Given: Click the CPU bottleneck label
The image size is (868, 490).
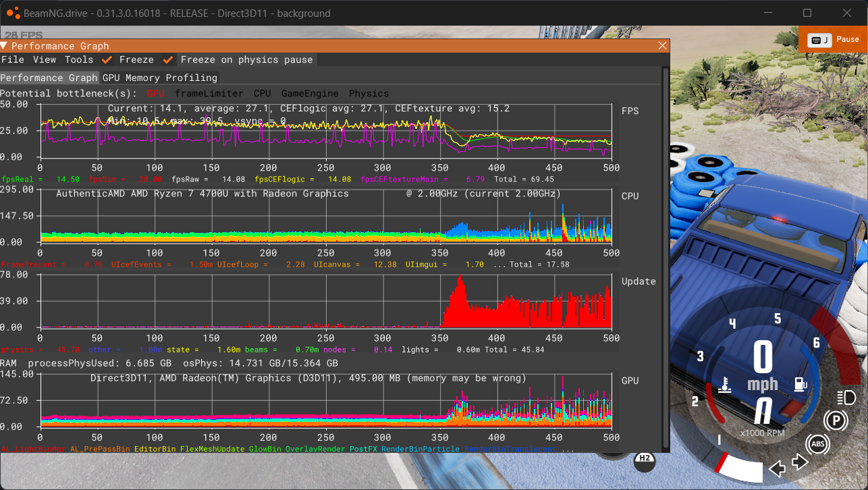Looking at the screenshot, I should click(262, 93).
